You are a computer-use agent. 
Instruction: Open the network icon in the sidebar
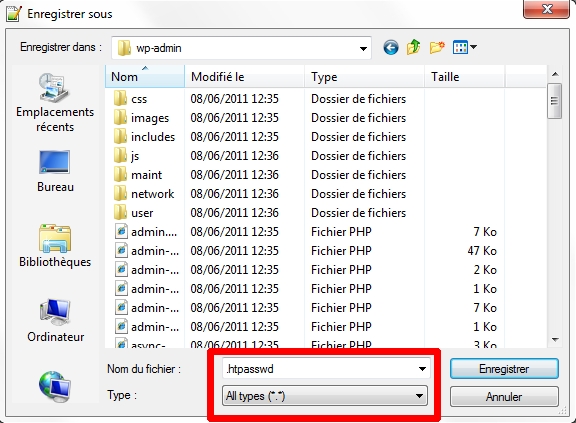coord(55,386)
